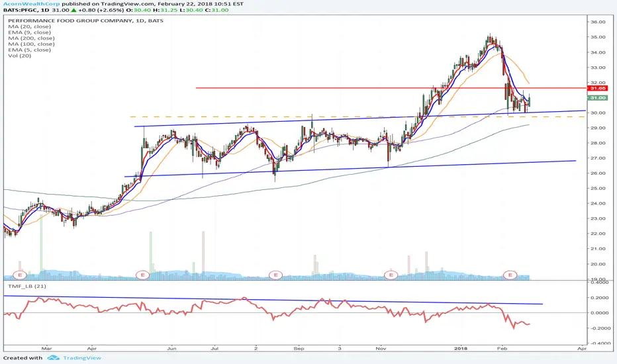617x364 pixels.
Task: Click the 'MA (20, close)' legend entry
Action: pyautogui.click(x=30, y=26)
